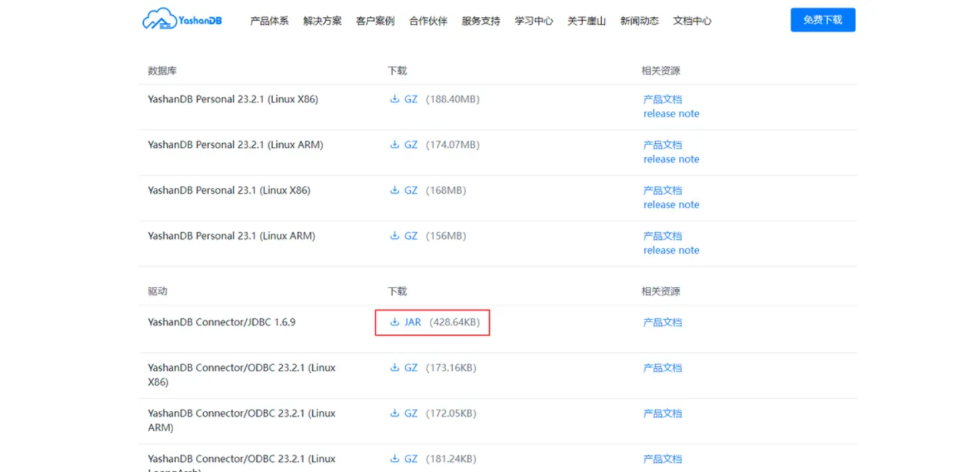This screenshot has width=980, height=472.
Task: Download GZ for Personal 23.1 Linux X86
Action: 411,190
